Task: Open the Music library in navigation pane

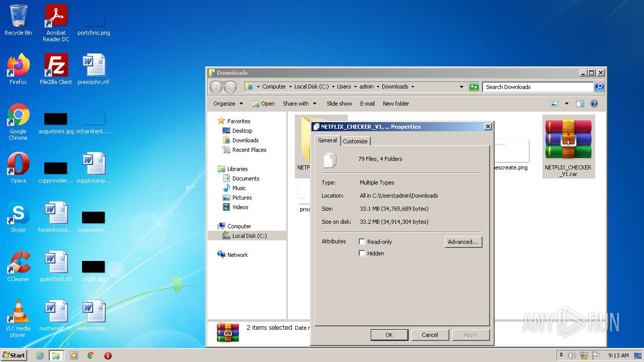Action: click(x=234, y=188)
